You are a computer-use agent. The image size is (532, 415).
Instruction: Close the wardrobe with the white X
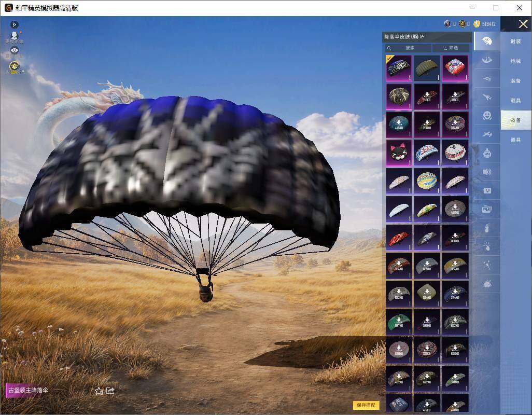pyautogui.click(x=523, y=24)
